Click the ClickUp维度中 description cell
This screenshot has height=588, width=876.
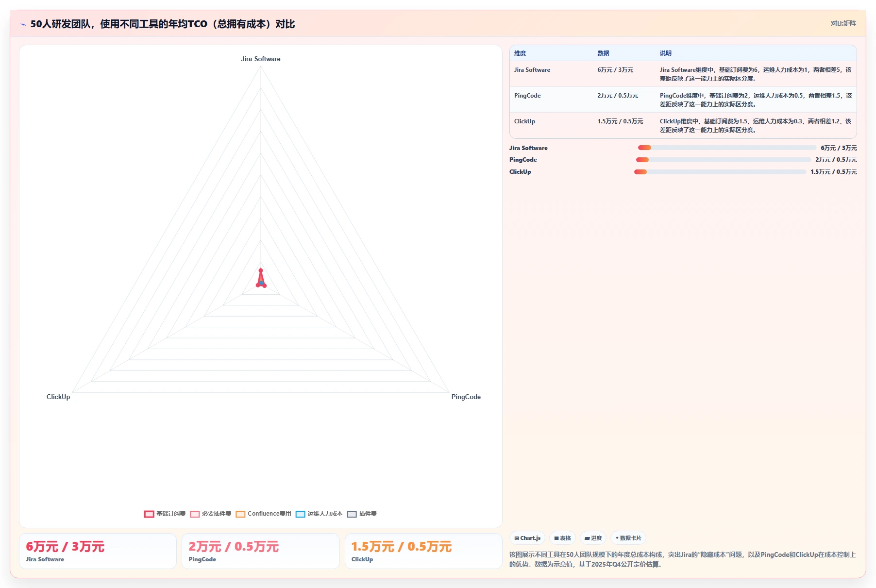coord(756,125)
